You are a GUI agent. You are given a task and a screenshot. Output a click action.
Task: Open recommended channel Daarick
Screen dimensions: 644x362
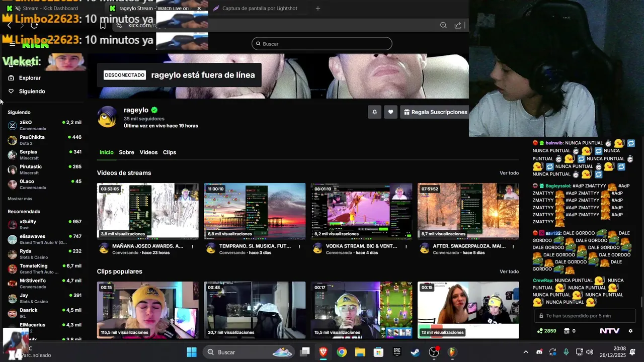click(44, 313)
